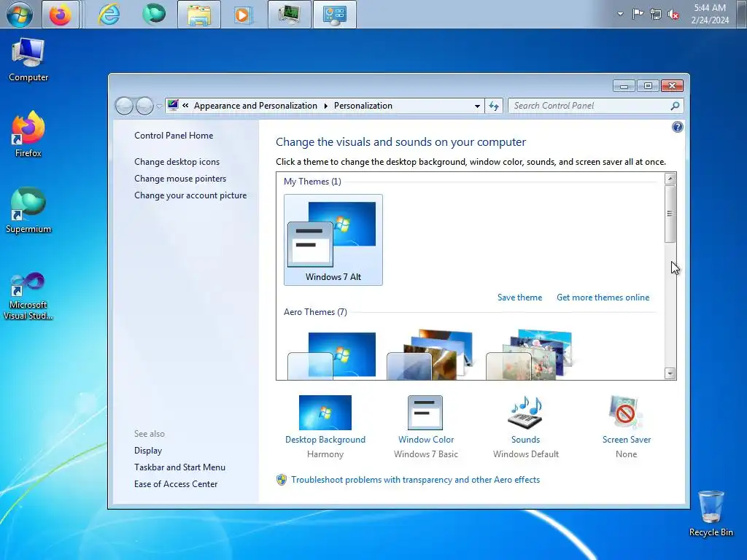Open the network tray icon
The height and width of the screenshot is (560, 747).
[656, 15]
